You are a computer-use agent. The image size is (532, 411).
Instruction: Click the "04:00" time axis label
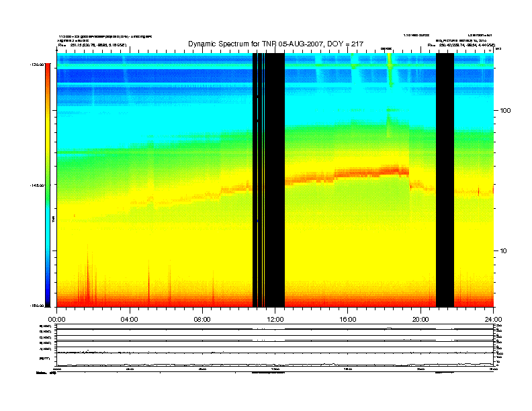(x=130, y=320)
